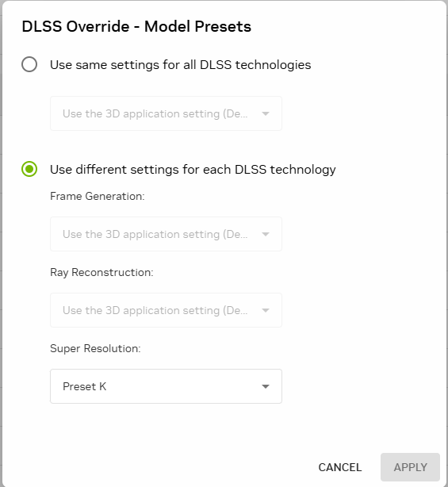Click the 'Super Resolution:' label
Screen dimensions: 448x487
pyautogui.click(x=95, y=348)
